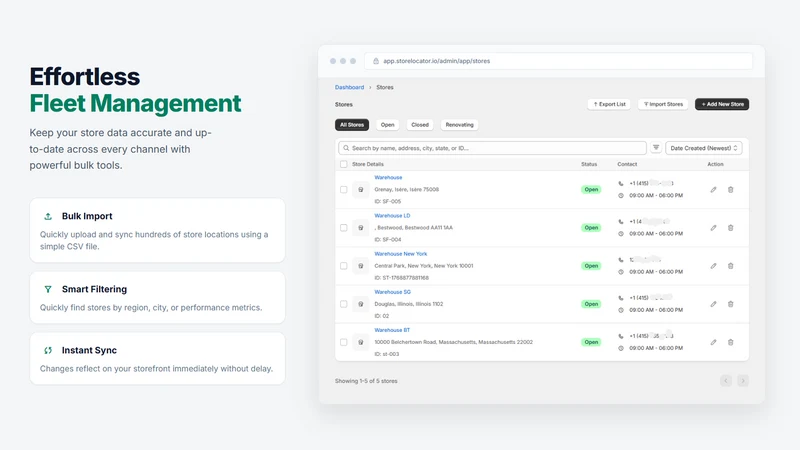800x450 pixels.
Task: Click Open status badge for Warehouse LD
Action: point(591,228)
